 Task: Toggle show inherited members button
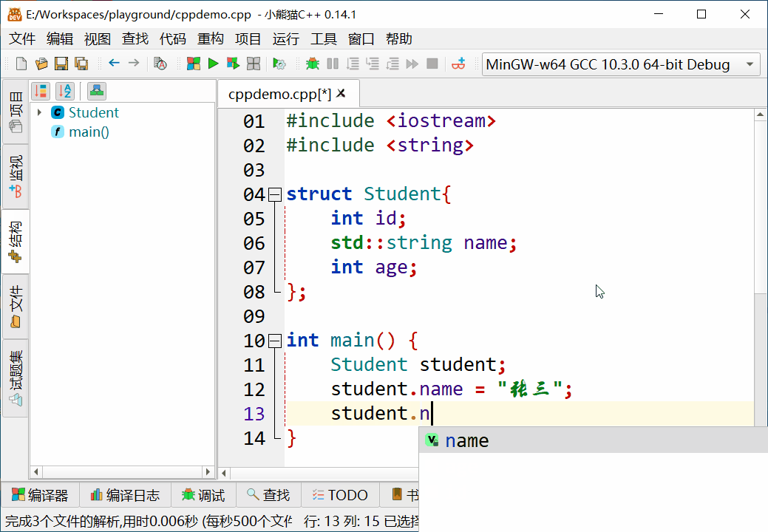(96, 91)
